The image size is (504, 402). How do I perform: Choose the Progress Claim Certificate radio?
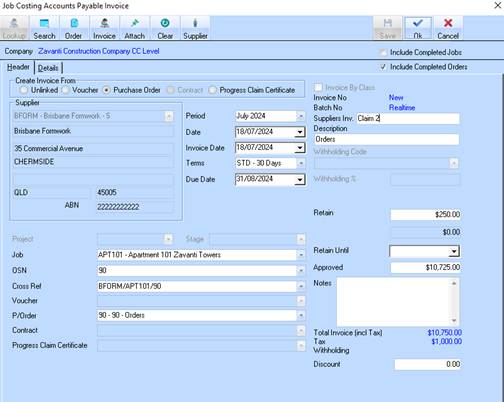(212, 90)
